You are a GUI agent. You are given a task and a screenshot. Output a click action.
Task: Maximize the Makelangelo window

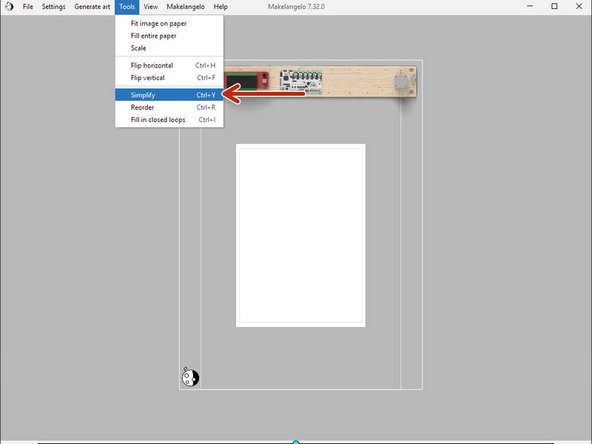click(x=554, y=6)
